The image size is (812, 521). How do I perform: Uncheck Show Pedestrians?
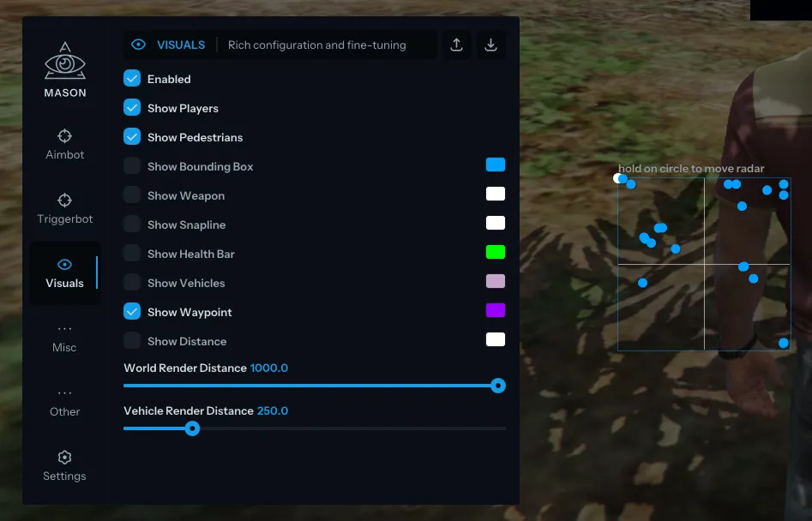132,137
